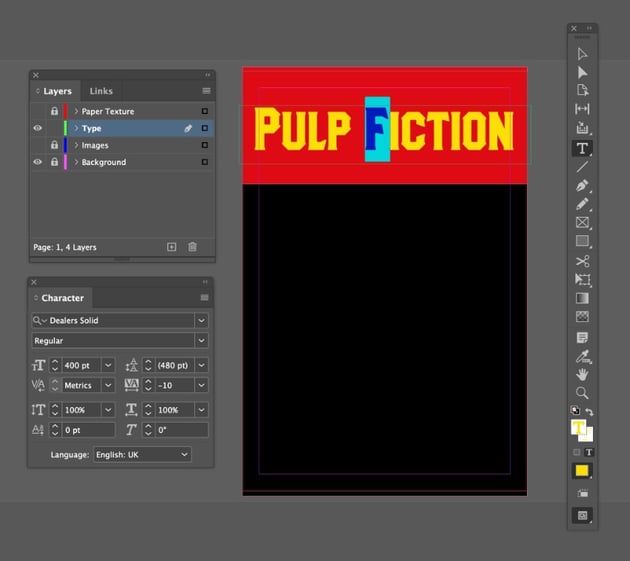Screen dimensions: 630x561
Task: Select the Line tool
Action: pos(582,166)
